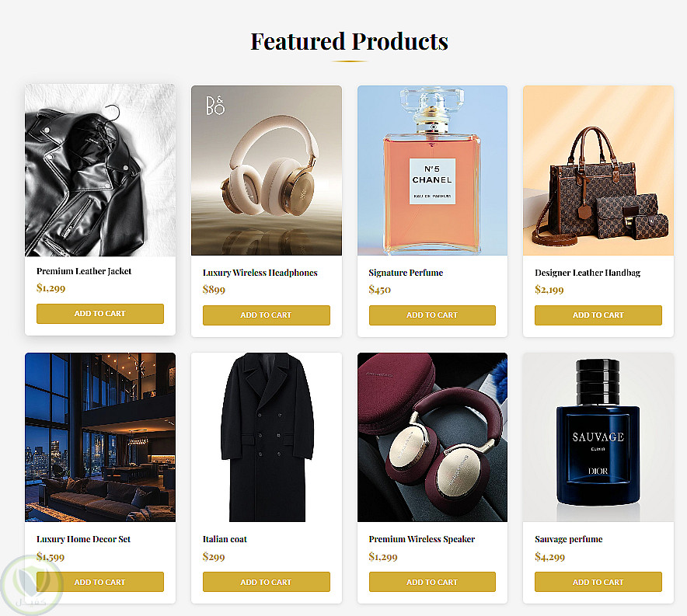The width and height of the screenshot is (687, 616).
Task: Add Designer Leather Handbag to cart
Action: point(598,315)
